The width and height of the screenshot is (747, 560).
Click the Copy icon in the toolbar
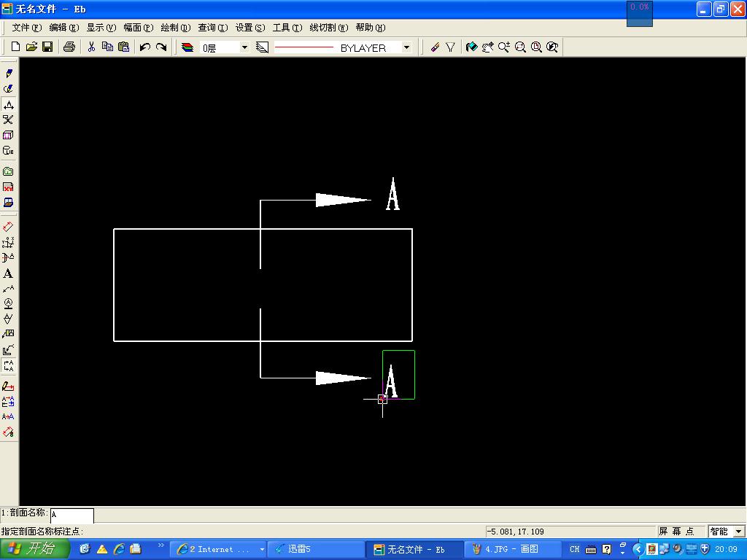[108, 47]
